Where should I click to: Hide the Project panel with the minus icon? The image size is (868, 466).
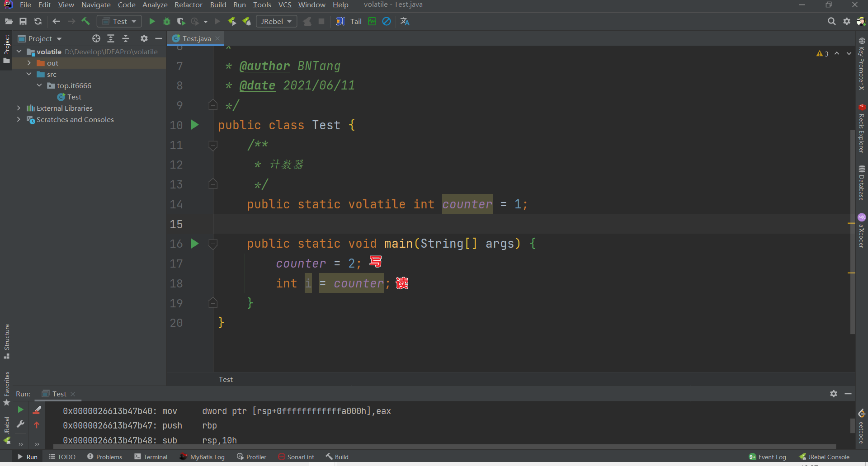[159, 38]
